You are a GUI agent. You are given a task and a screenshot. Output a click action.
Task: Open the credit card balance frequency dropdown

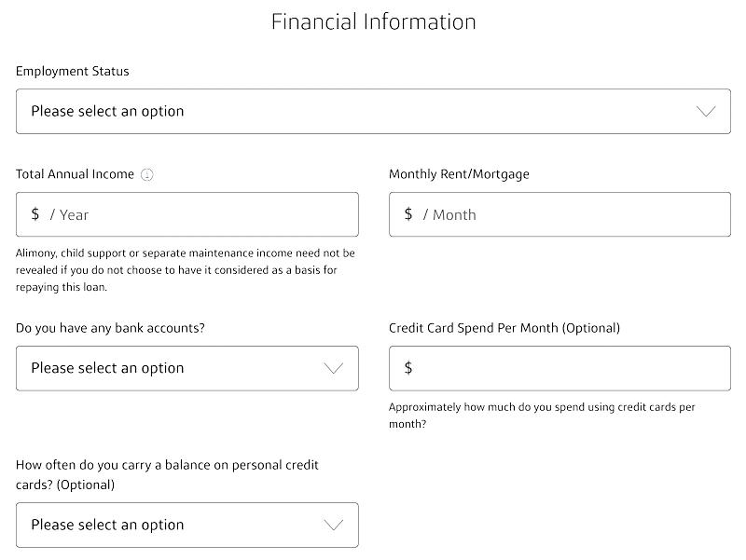pos(187,525)
